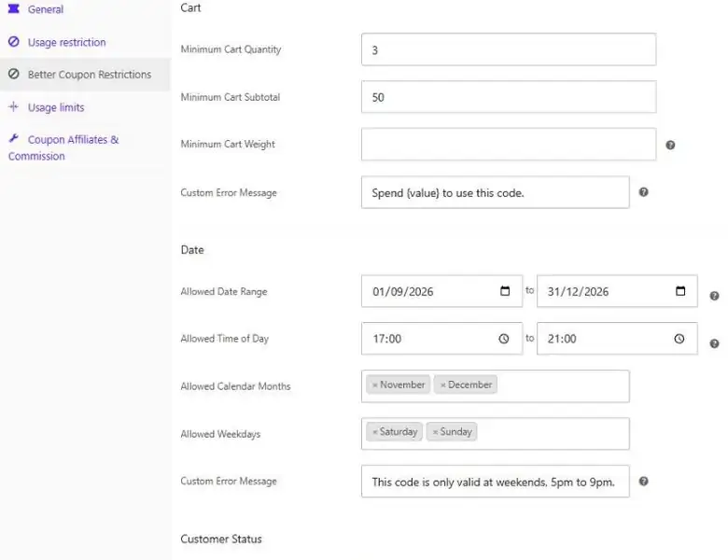The image size is (728, 560).
Task: Open the Usage restriction tab
Action: point(66,42)
